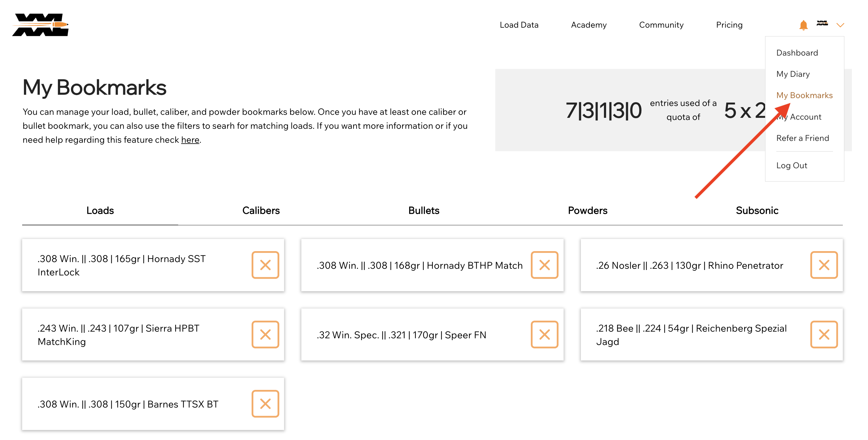Open the .32 Win. Spec. load card

pos(401,335)
